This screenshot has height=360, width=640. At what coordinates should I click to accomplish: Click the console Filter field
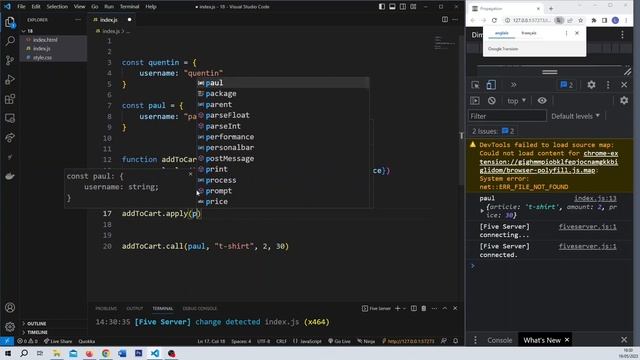(507, 116)
